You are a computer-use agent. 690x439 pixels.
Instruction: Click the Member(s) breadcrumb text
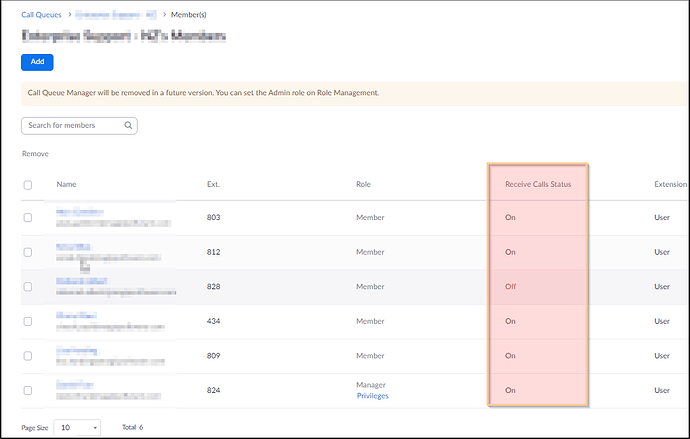pos(188,15)
